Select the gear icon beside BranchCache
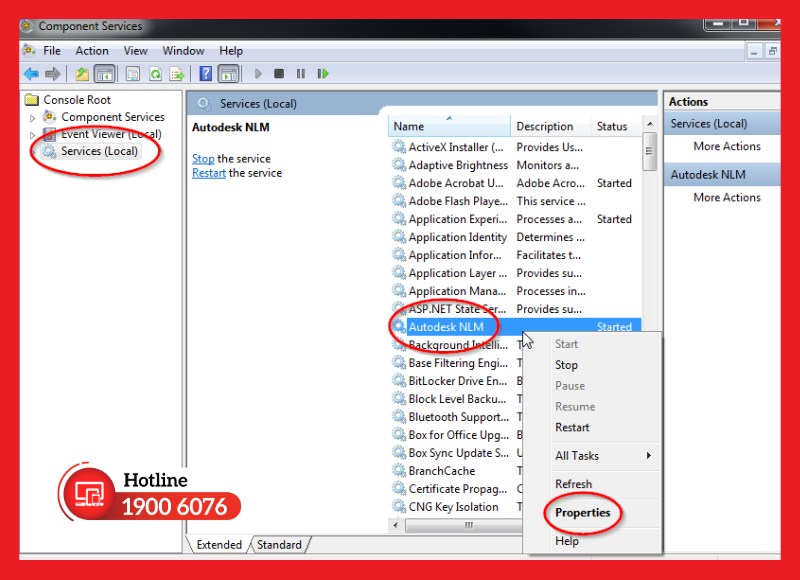 pos(398,470)
